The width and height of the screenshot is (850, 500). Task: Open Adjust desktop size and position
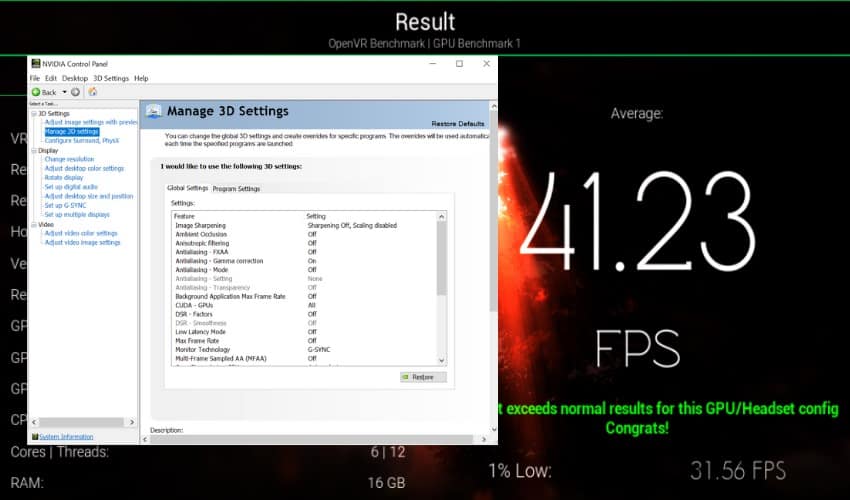pos(89,196)
